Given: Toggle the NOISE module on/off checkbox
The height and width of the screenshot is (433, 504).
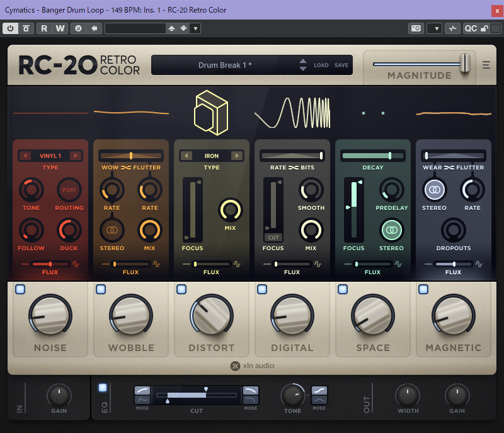Looking at the screenshot, I should tap(20, 289).
